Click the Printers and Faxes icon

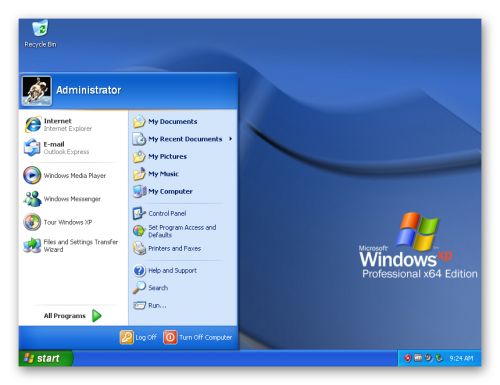click(139, 248)
